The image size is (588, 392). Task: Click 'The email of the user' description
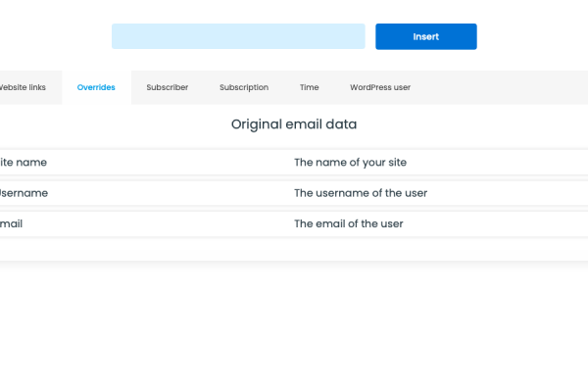point(348,224)
